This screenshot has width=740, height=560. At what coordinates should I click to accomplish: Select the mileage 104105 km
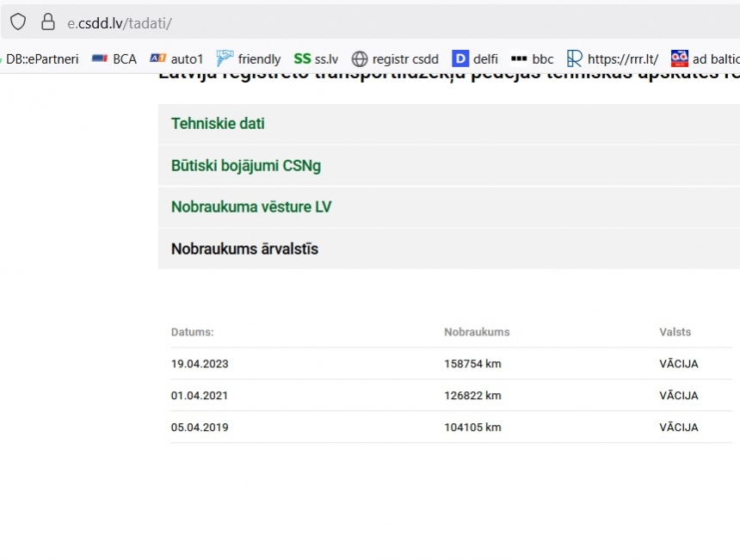[x=472, y=427]
